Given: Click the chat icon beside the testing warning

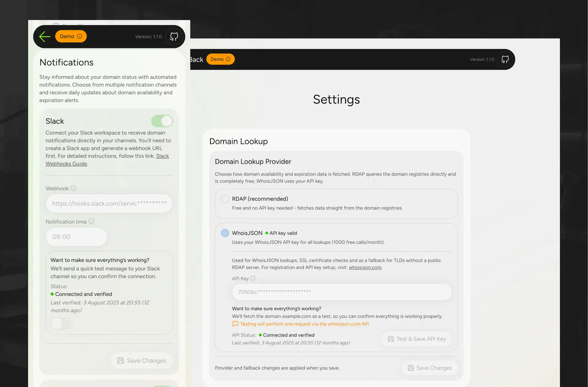Looking at the screenshot, I should click(235, 324).
